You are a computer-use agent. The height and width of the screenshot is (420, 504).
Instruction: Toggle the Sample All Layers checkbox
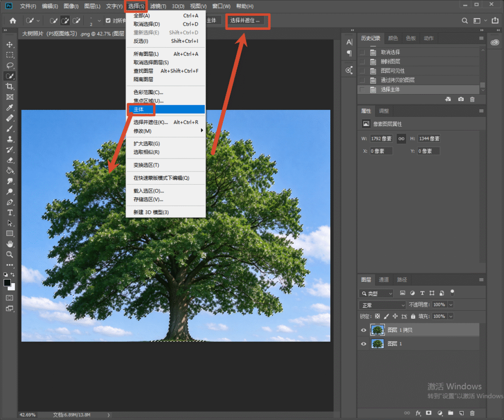pyautogui.click(x=108, y=21)
